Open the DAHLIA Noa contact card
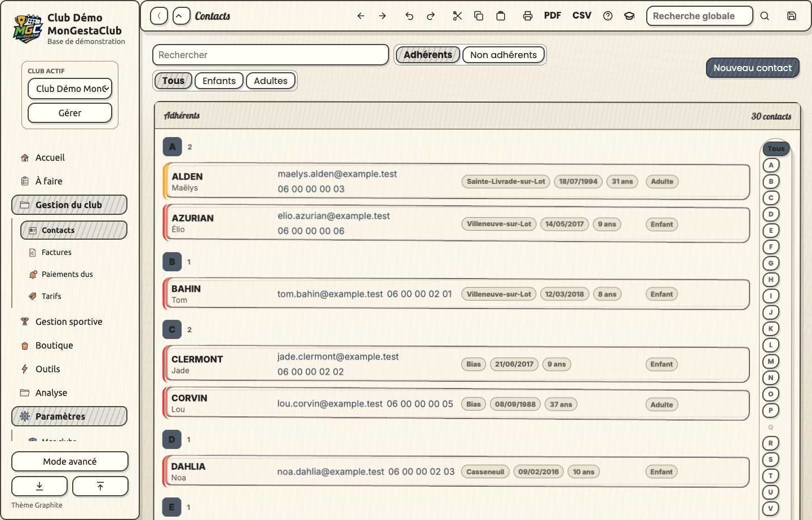Screen dimensions: 812x520 [x=456, y=471]
